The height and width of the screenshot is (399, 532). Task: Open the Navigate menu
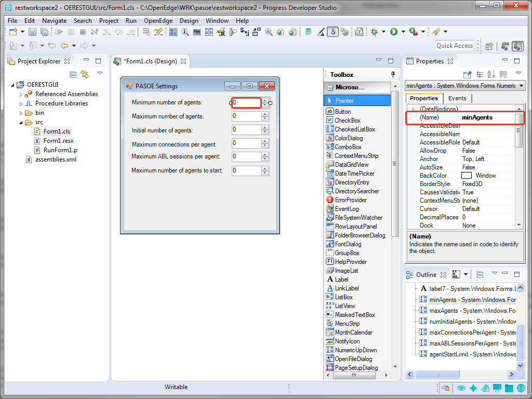tap(54, 21)
